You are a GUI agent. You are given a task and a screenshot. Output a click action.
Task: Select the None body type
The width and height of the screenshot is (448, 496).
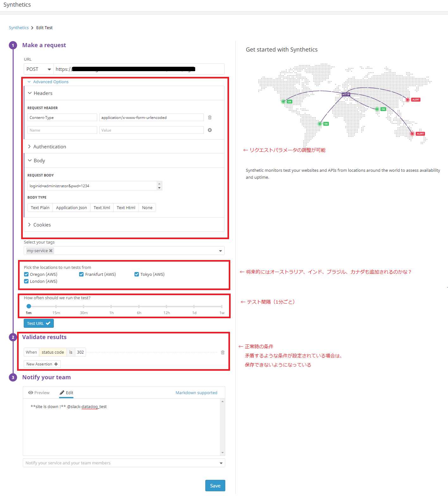click(147, 208)
